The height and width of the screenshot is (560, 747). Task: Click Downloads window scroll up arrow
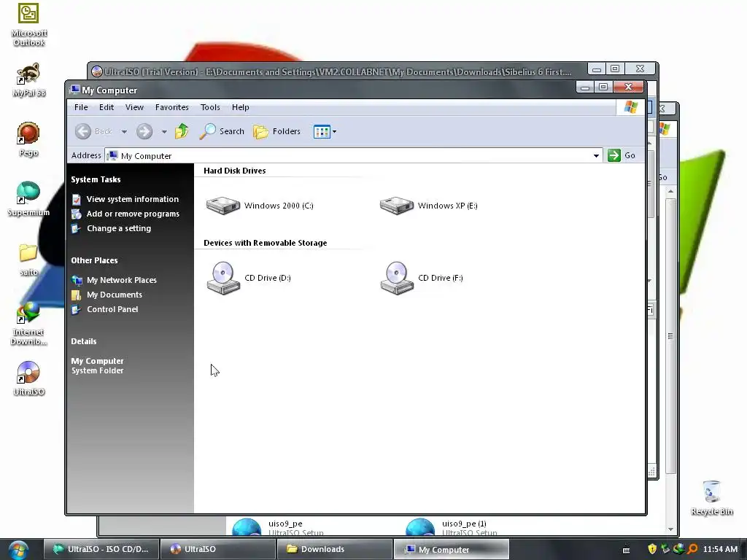click(x=671, y=191)
